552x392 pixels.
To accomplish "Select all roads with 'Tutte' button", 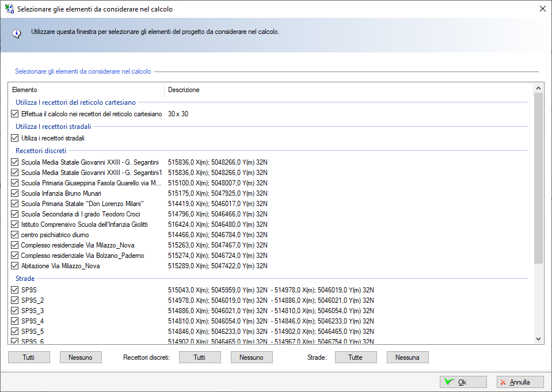I will tap(356, 357).
